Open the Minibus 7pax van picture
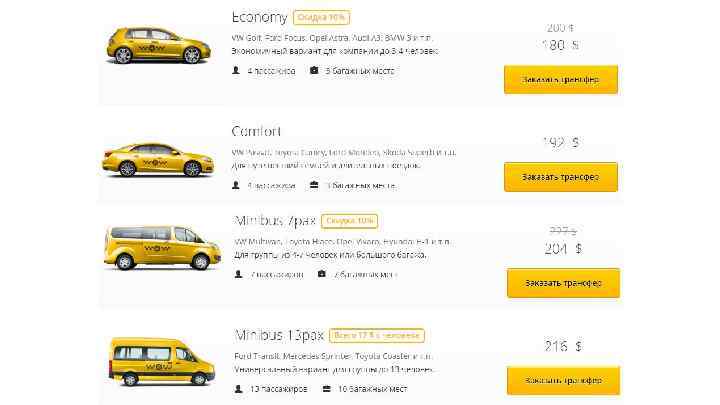The height and width of the screenshot is (405, 720). pos(160,245)
